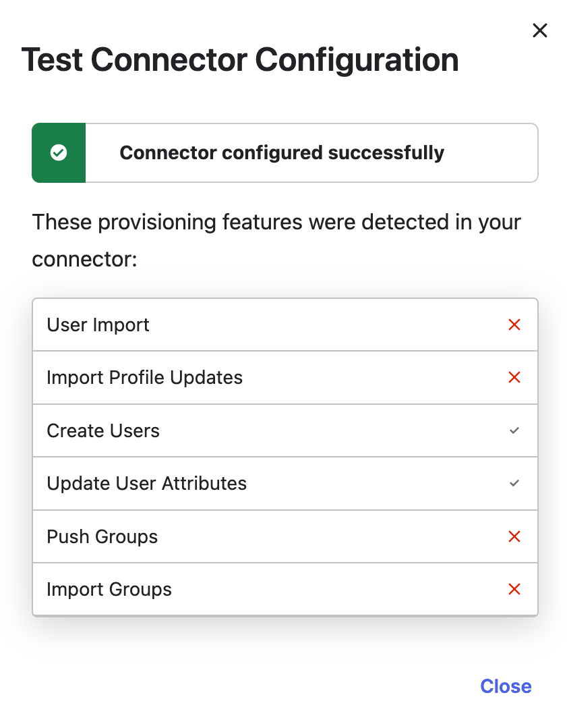Select the Update User Attributes row label

pos(146,483)
